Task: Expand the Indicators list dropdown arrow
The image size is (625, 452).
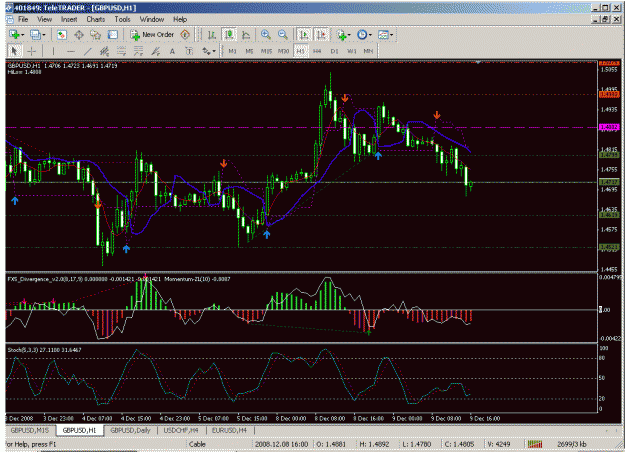Action: (x=349, y=35)
